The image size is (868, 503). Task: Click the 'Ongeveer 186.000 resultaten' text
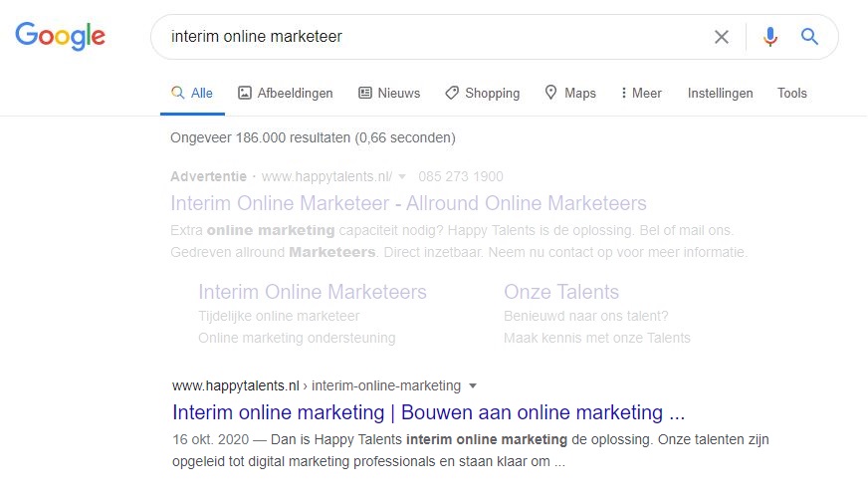(313, 137)
